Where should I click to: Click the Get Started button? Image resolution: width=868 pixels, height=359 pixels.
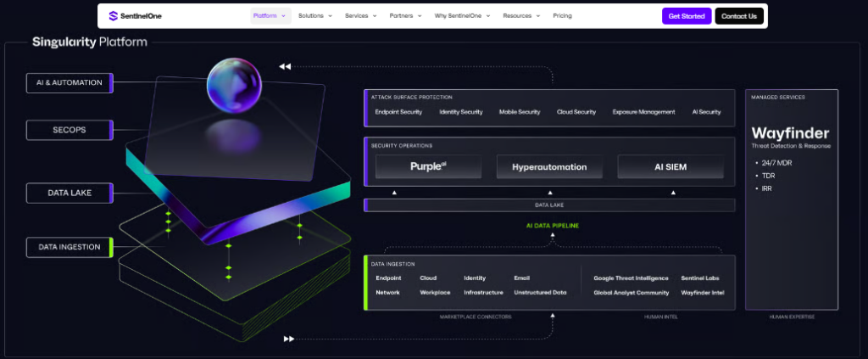coord(687,16)
